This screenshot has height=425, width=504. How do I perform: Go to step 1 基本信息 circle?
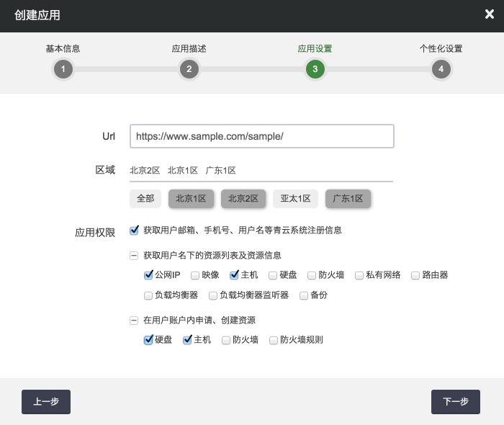(63, 69)
